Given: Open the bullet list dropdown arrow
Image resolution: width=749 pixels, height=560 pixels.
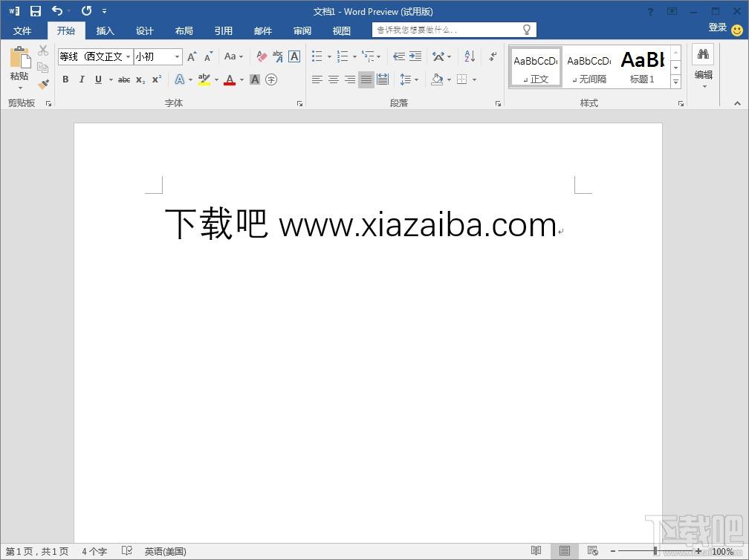Looking at the screenshot, I should tap(329, 56).
